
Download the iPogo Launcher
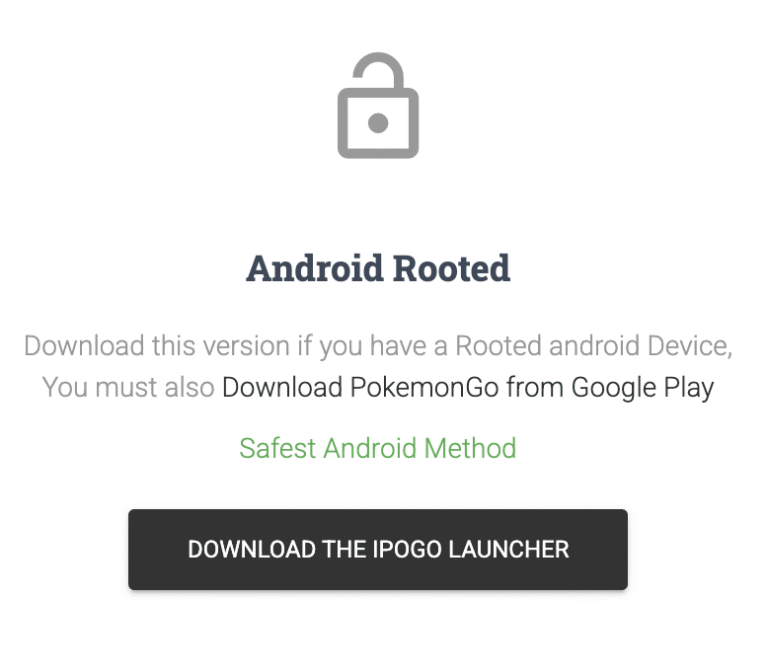tap(378, 550)
